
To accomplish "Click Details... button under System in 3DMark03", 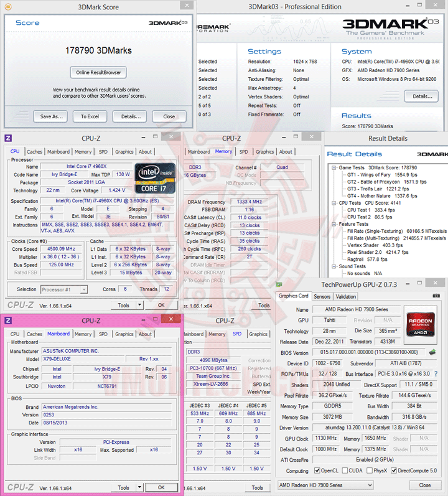I will 421,96.
